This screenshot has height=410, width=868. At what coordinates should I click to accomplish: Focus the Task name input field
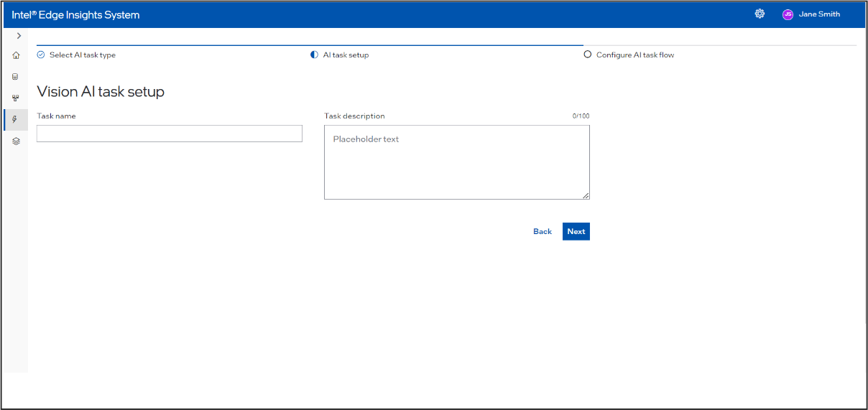click(170, 134)
